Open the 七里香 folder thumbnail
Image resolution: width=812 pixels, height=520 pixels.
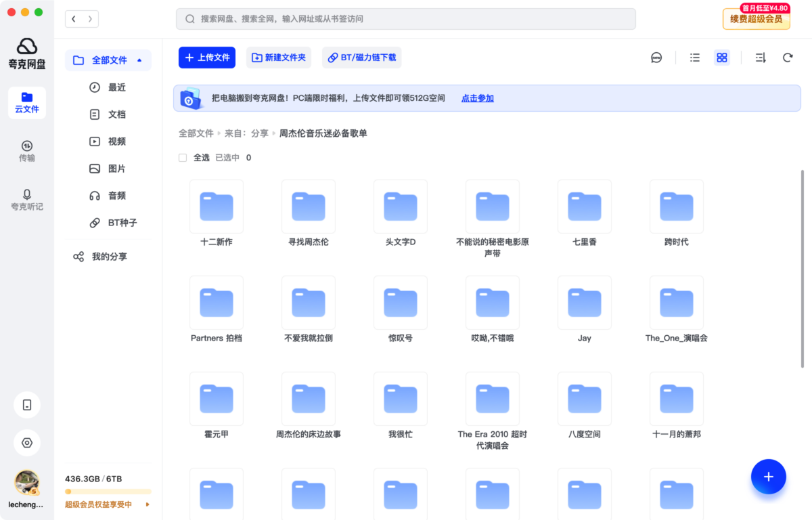click(584, 207)
